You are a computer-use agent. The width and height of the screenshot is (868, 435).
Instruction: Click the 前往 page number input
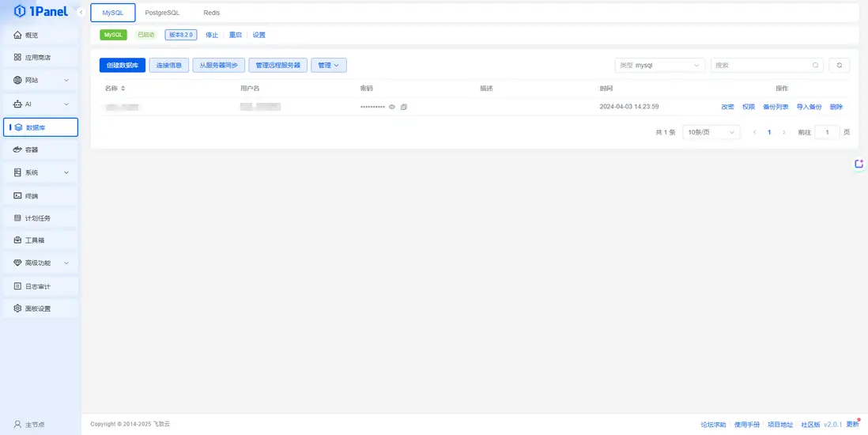828,132
